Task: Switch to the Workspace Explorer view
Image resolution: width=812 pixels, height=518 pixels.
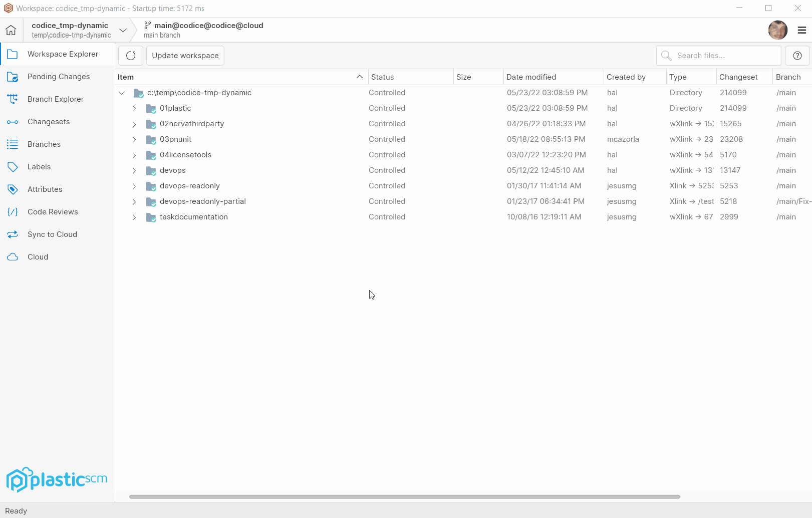Action: coord(63,54)
